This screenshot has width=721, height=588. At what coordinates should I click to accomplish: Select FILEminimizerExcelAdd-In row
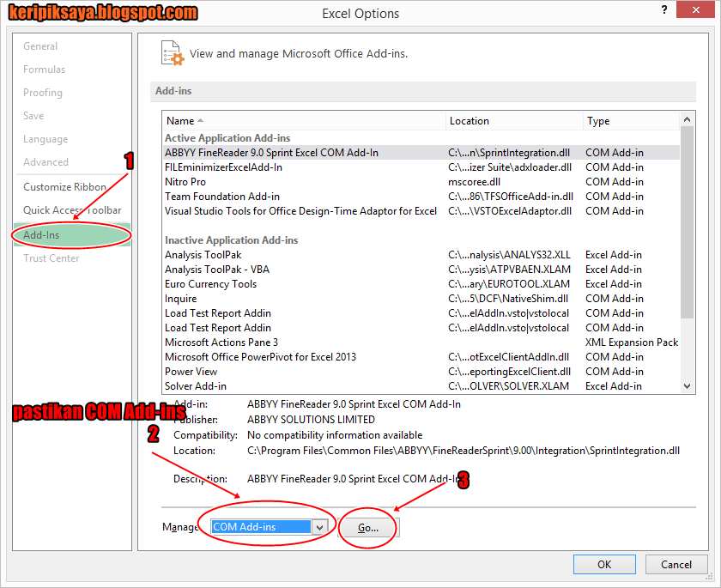tap(421, 167)
